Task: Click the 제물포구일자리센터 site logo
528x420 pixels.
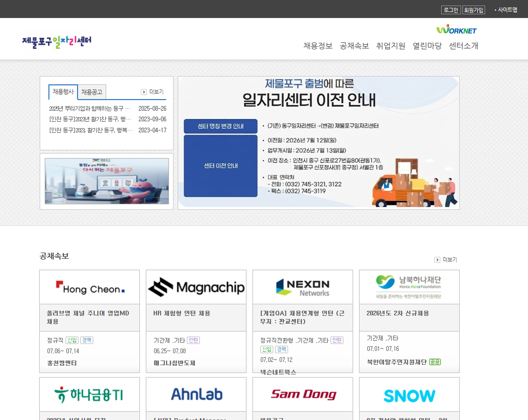Action: [x=57, y=42]
